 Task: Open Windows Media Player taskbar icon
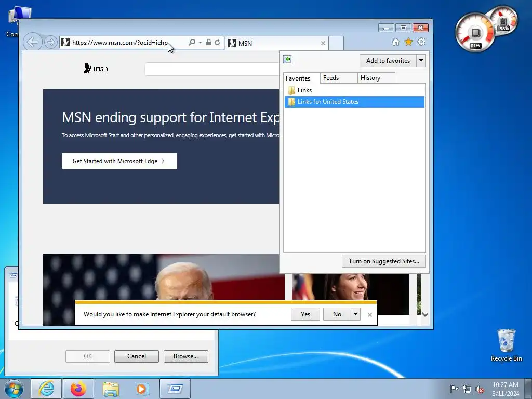pyautogui.click(x=142, y=389)
